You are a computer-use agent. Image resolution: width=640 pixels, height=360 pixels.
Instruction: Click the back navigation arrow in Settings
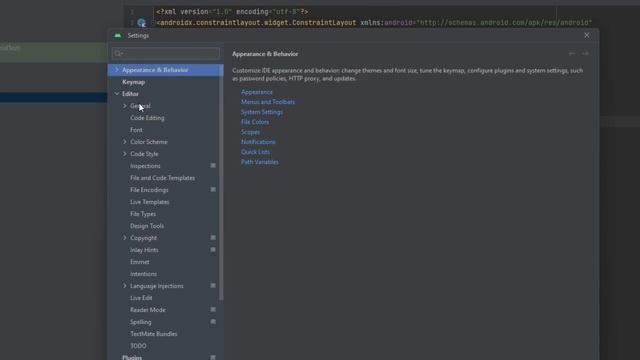pos(572,53)
